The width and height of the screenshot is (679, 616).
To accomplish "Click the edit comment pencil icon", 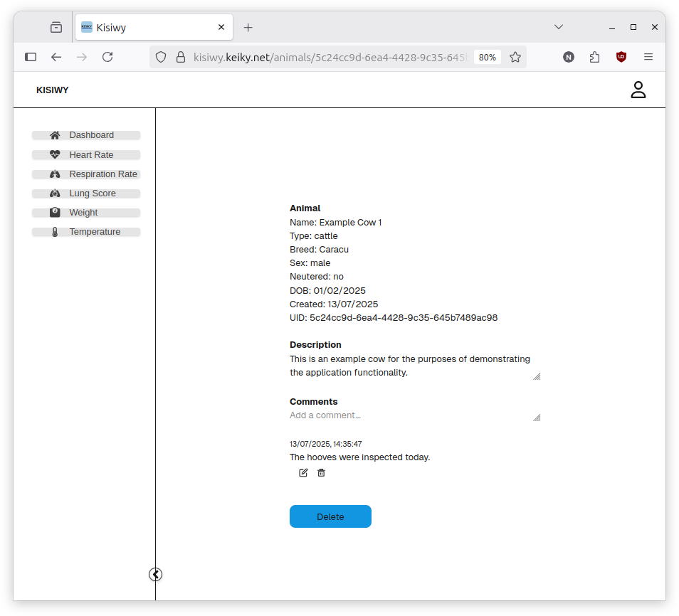I will [303, 473].
